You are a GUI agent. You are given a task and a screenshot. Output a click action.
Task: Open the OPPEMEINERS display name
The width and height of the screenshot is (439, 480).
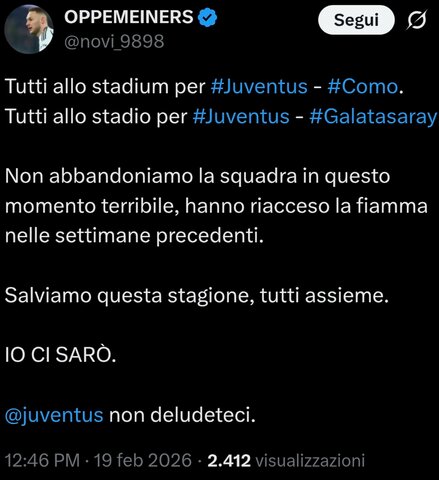pyautogui.click(x=129, y=17)
